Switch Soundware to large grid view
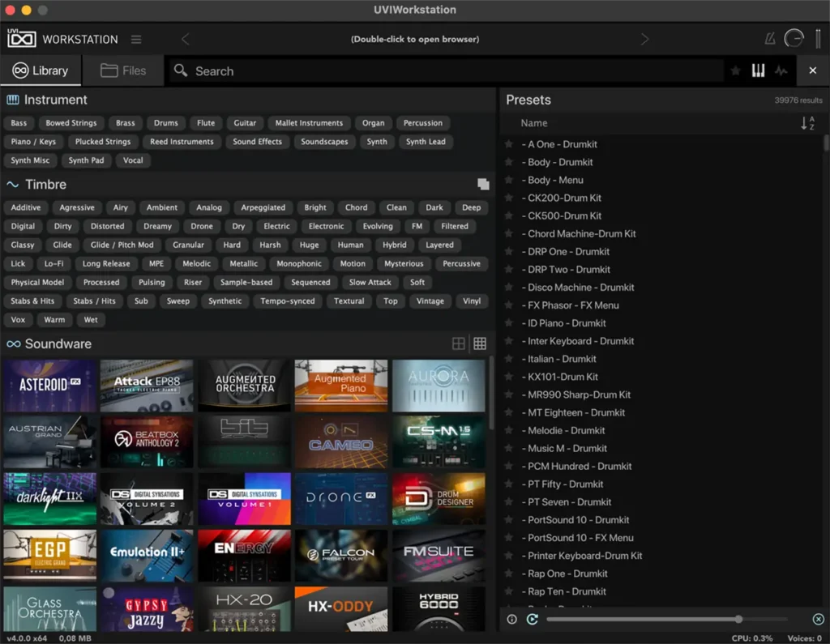Image resolution: width=830 pixels, height=644 pixels. pos(459,343)
